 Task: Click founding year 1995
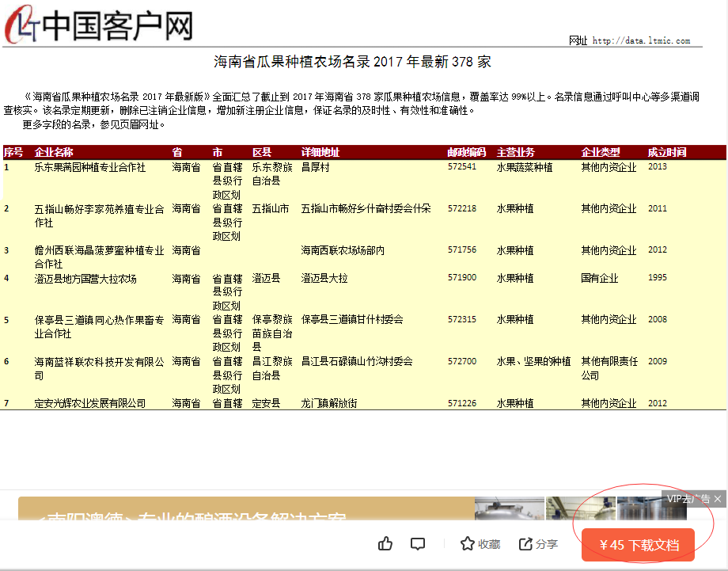click(658, 277)
